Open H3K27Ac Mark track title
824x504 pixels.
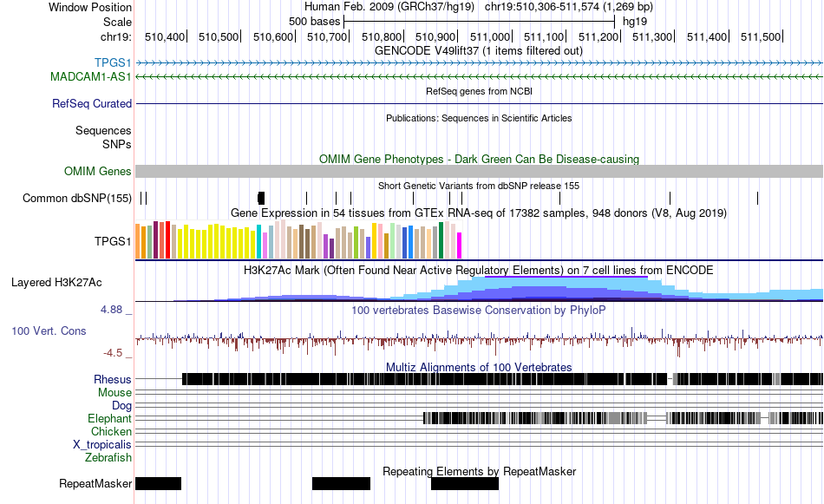(x=479, y=270)
